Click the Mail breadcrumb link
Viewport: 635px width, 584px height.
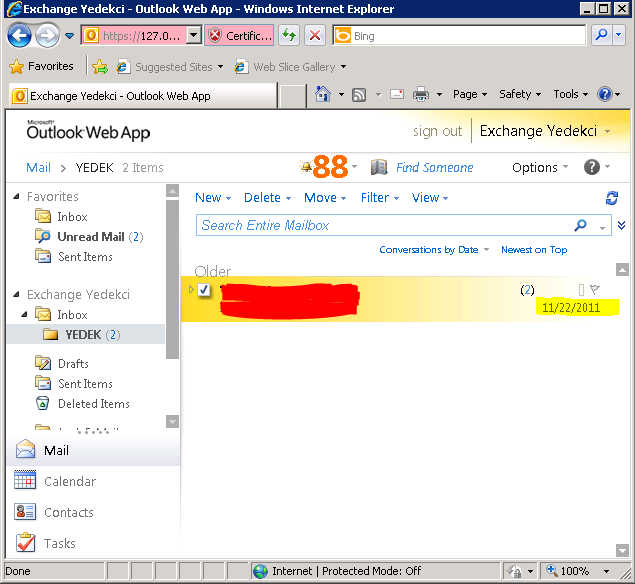tap(38, 167)
